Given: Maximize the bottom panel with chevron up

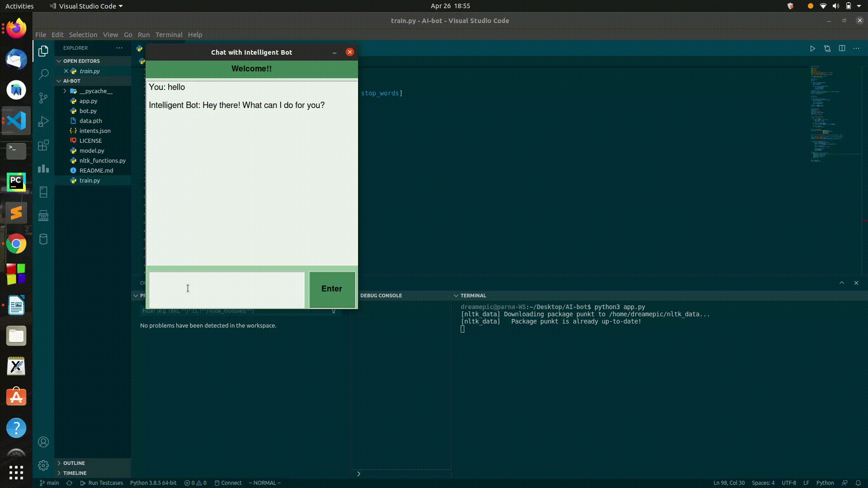Looking at the screenshot, I should [842, 283].
